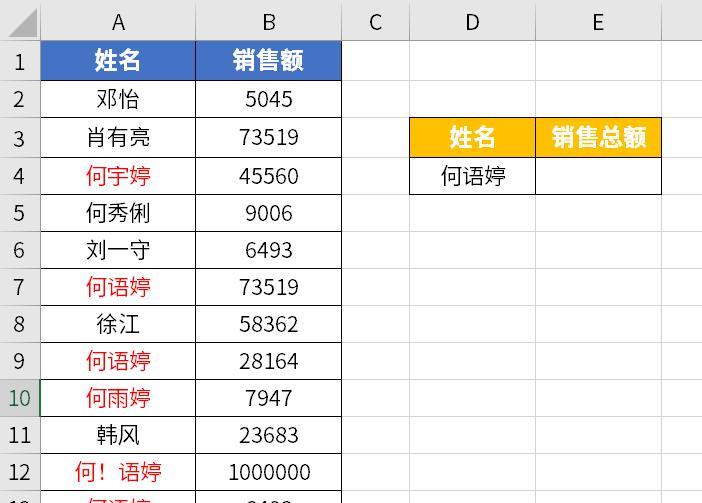The height and width of the screenshot is (503, 702).
Task: Select row 6 header
Action: point(20,250)
